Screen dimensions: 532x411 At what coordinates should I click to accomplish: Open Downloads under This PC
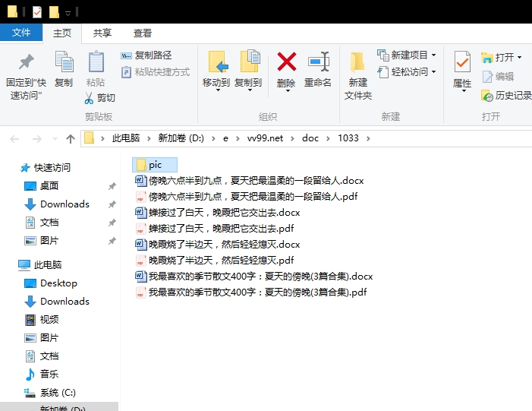(x=57, y=302)
